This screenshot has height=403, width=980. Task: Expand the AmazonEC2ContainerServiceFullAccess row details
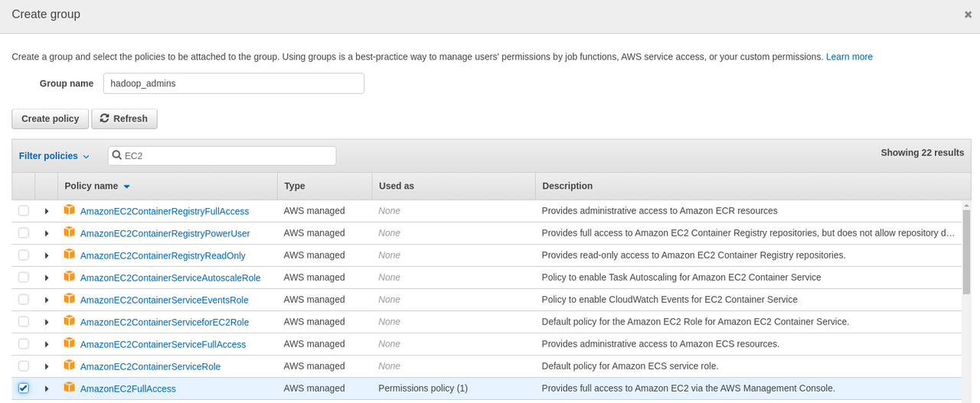pyautogui.click(x=47, y=344)
